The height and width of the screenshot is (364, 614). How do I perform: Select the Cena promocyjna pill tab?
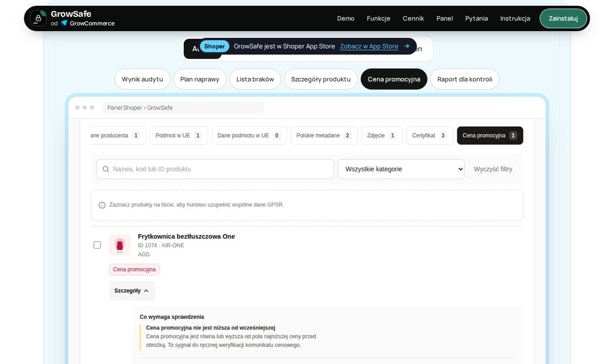[x=394, y=79]
